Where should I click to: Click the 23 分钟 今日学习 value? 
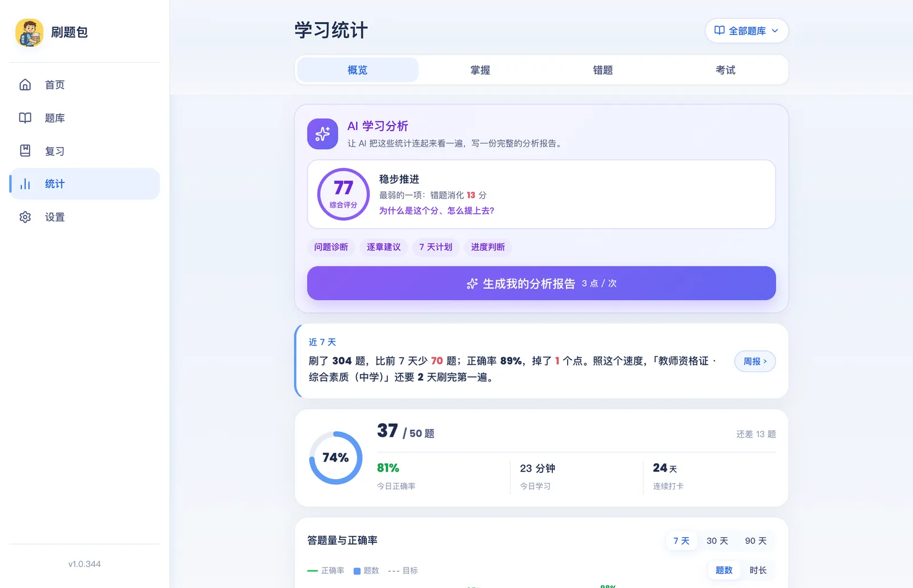tap(538, 468)
